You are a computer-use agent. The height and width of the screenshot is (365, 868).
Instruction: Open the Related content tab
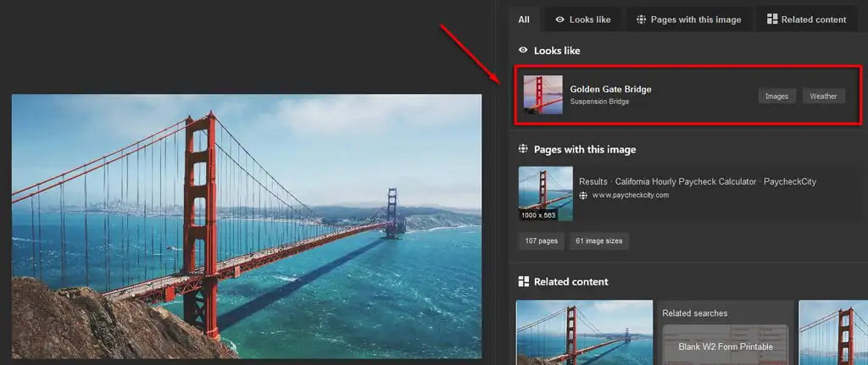pos(807,19)
